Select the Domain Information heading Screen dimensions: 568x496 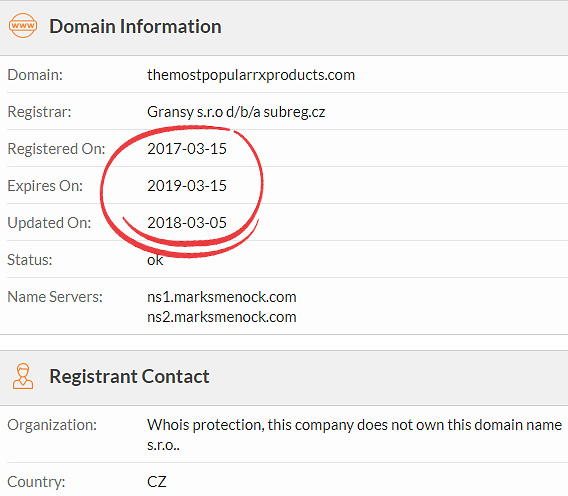tap(135, 26)
